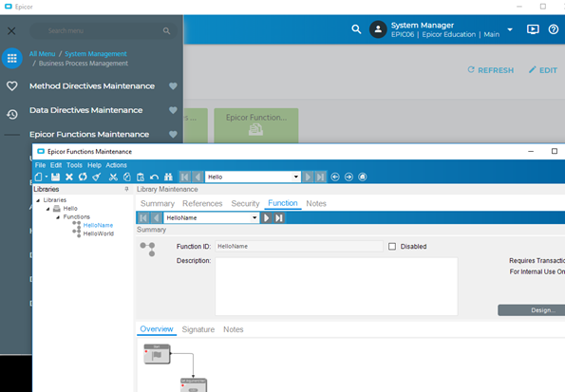Open the Hello library dropdown
This screenshot has width=565, height=392.
[x=296, y=177]
